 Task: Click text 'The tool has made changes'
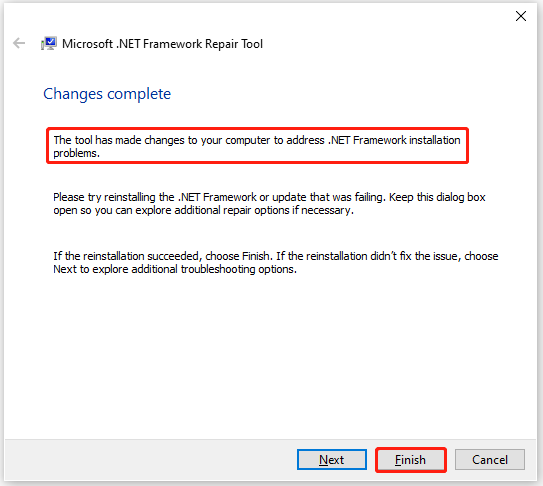(x=257, y=146)
